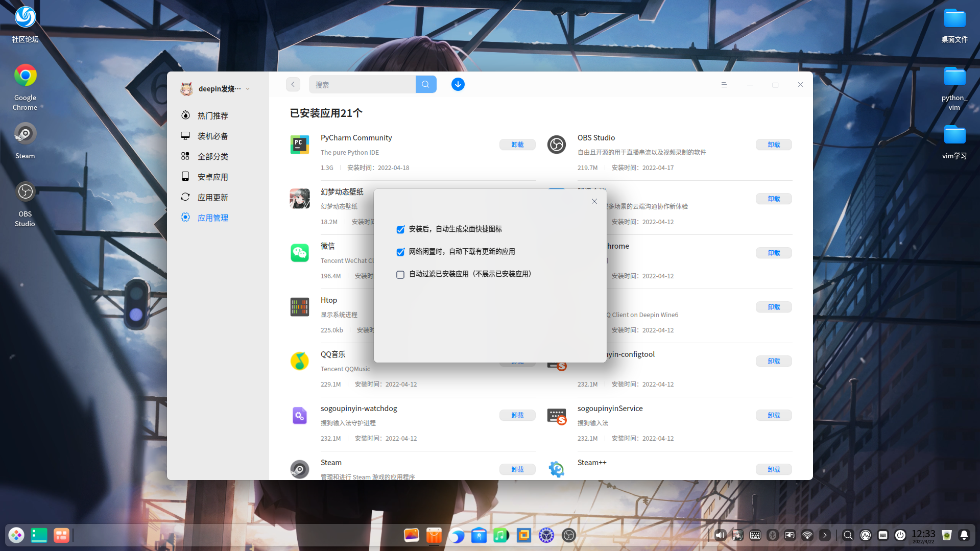Open notification bell in dock
Viewport: 980px width, 551px height.
tap(964, 535)
